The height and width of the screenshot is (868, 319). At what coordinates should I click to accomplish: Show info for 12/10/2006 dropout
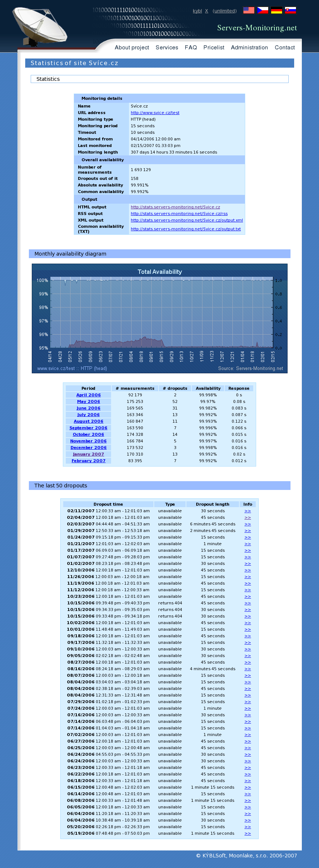coord(248,570)
